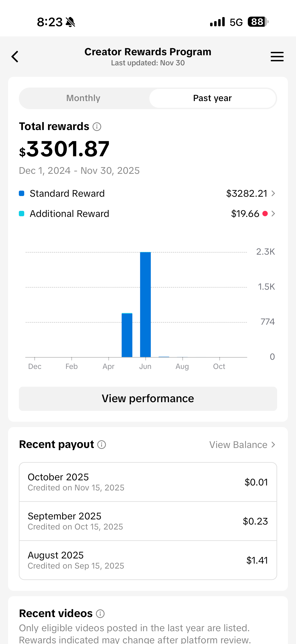Switch to the Monthly view

point(83,98)
